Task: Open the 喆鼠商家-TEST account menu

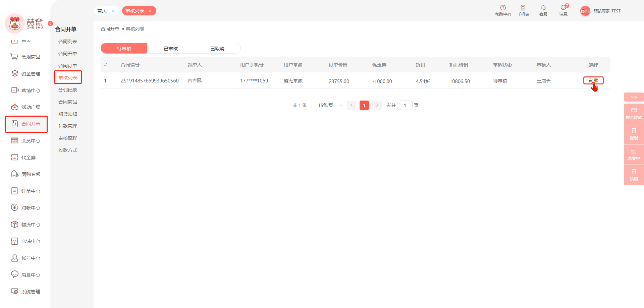Action: tap(607, 11)
